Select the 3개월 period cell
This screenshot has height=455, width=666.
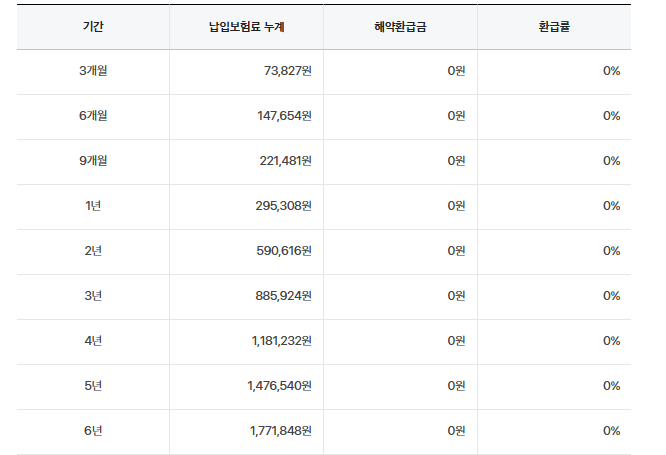pyautogui.click(x=93, y=71)
